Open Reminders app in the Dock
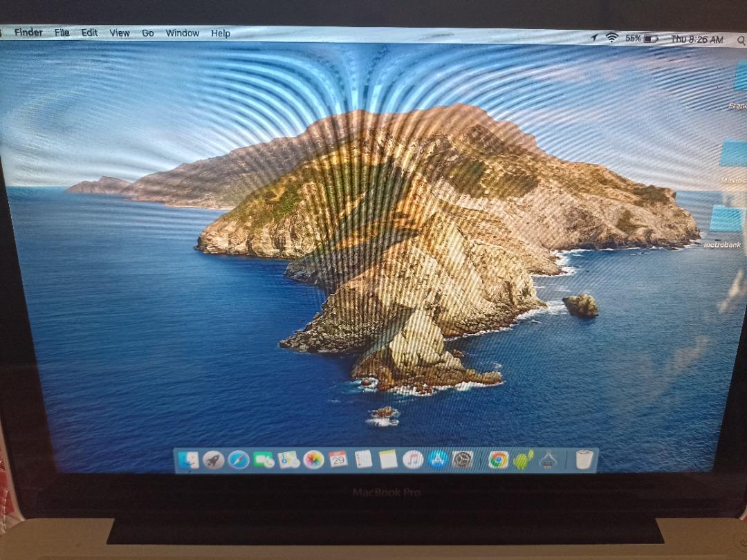The width and height of the screenshot is (747, 560). [363, 459]
